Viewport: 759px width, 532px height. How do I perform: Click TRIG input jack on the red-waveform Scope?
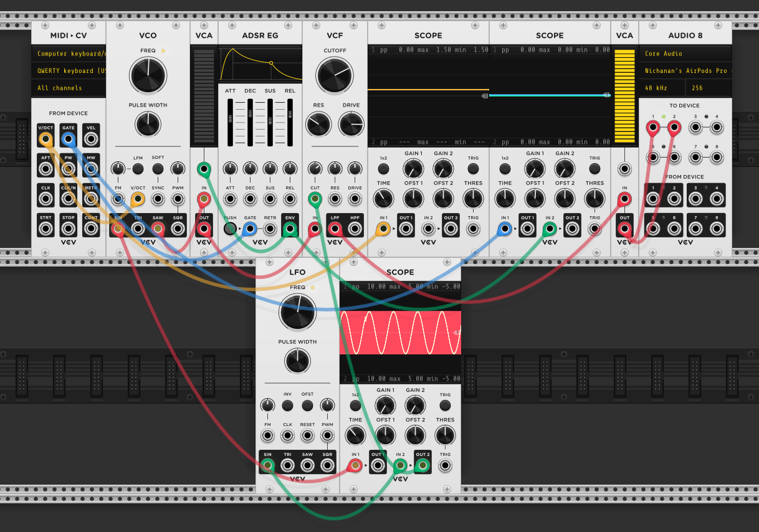tap(445, 465)
